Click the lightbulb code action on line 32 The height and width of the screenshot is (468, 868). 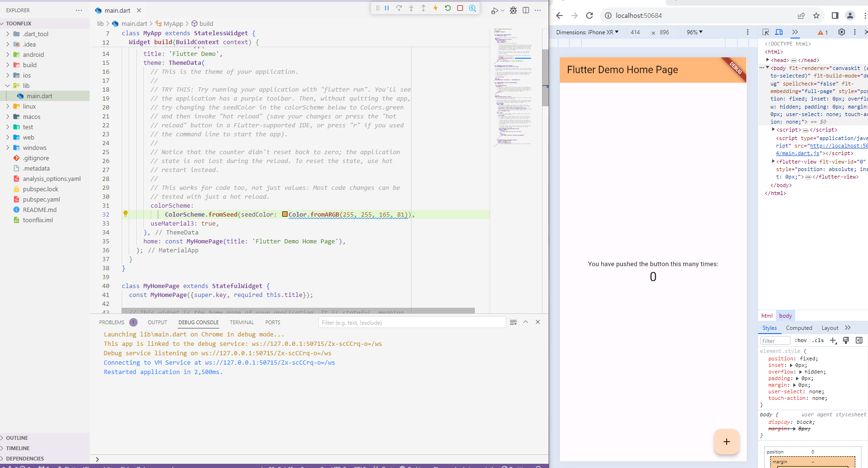click(125, 214)
